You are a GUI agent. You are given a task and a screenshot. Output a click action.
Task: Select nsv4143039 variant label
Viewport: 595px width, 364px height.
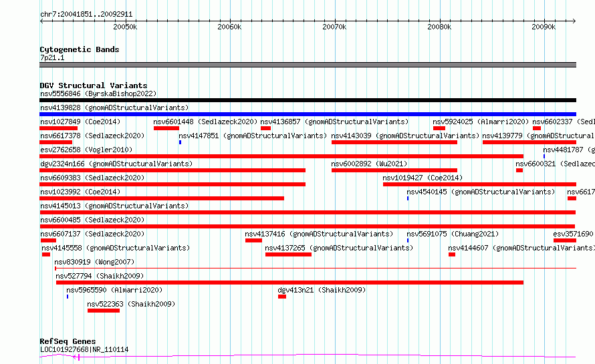405,136
